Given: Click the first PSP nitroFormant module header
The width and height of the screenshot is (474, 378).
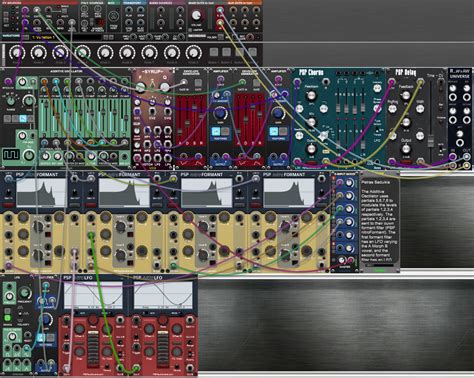Looking at the screenshot, I should [x=37, y=174].
